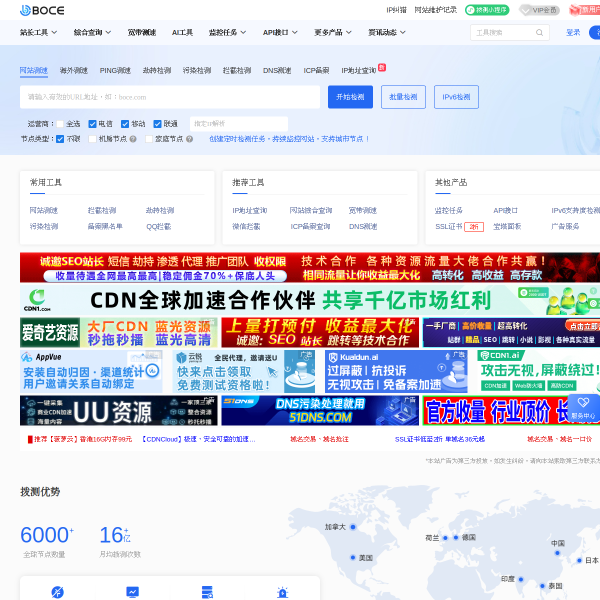Screen dimensions: 600x600
Task: Open SSL证书 in other products
Action: 448,227
